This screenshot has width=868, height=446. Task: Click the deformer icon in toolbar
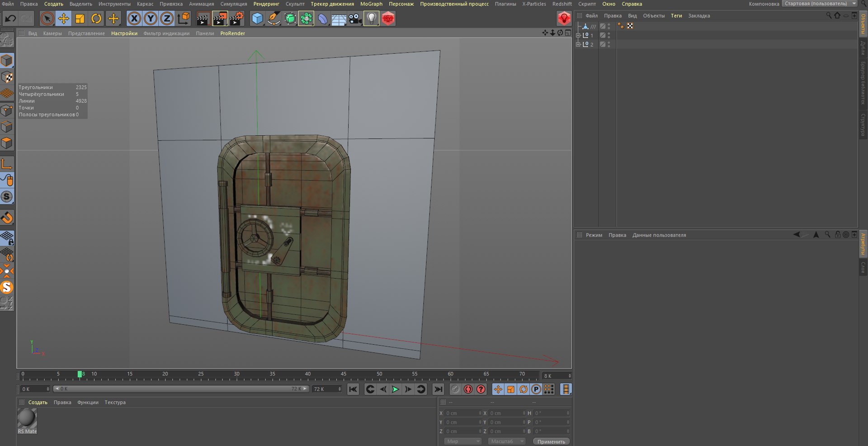pyautogui.click(x=322, y=19)
